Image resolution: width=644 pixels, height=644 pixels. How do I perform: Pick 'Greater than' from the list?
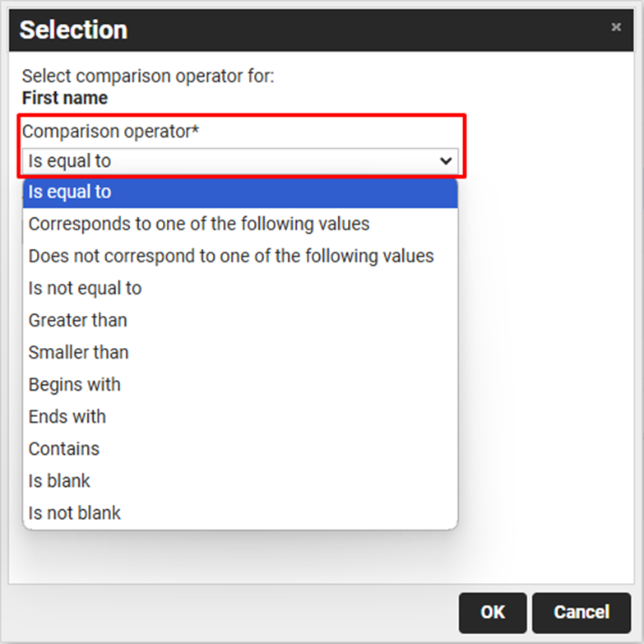point(78,320)
